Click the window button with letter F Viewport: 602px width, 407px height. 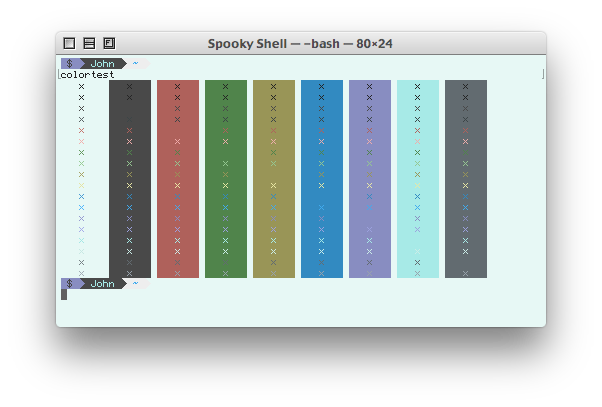point(109,43)
